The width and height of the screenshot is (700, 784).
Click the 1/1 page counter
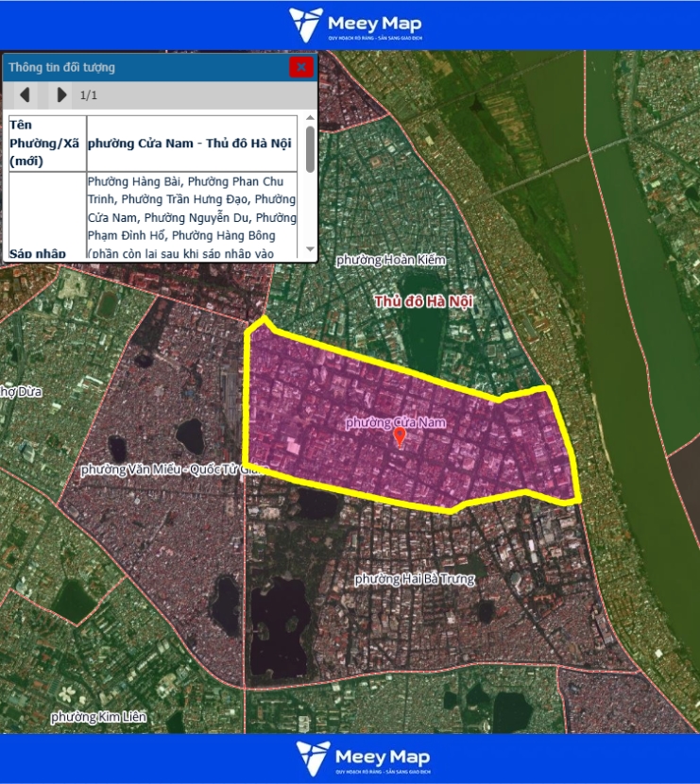89,95
